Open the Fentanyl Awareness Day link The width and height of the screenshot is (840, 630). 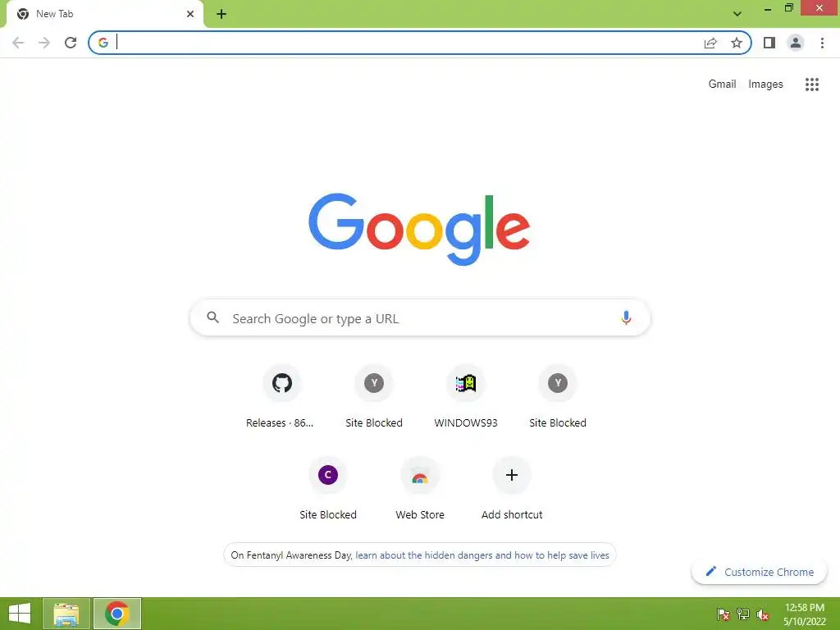click(x=482, y=555)
